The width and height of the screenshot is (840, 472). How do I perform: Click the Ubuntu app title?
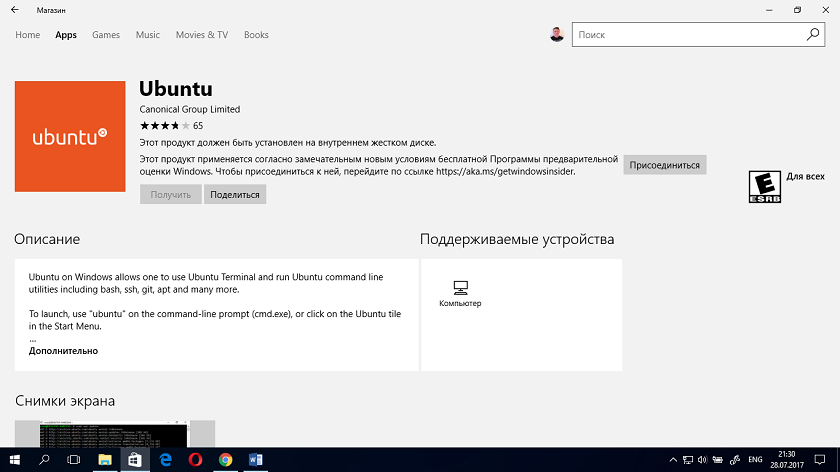point(176,88)
